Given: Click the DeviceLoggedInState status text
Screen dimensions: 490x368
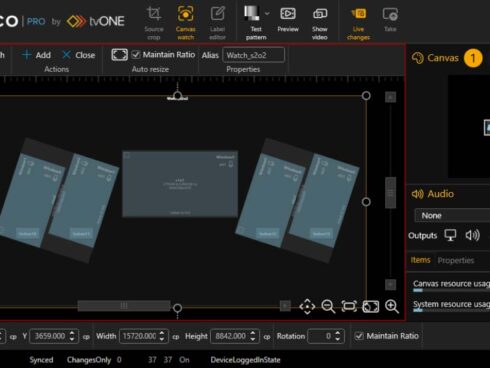Looking at the screenshot, I should [x=245, y=360].
